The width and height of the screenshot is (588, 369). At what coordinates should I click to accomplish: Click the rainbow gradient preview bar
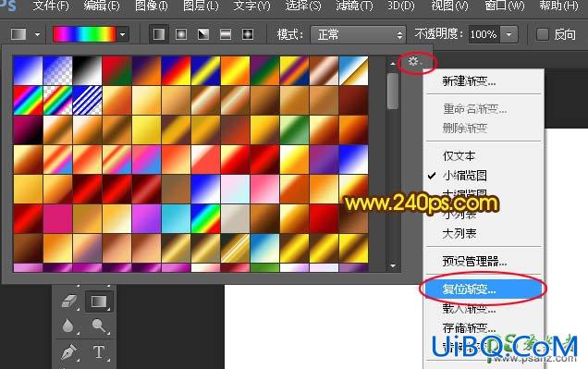point(85,34)
